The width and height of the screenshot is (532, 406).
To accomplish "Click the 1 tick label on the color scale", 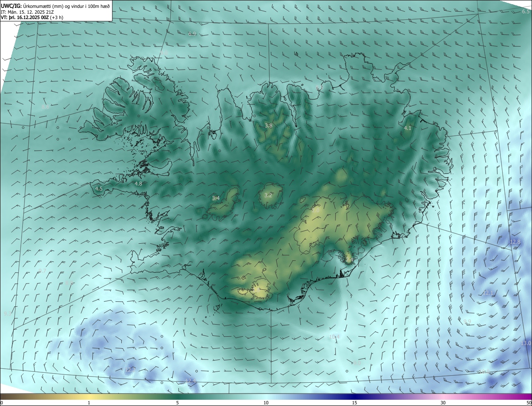I will pos(89,403).
